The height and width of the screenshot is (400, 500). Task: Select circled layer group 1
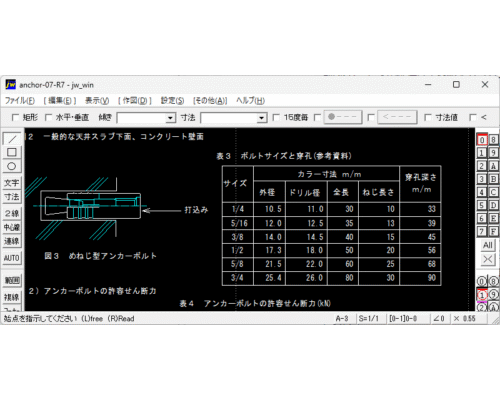coord(482,295)
